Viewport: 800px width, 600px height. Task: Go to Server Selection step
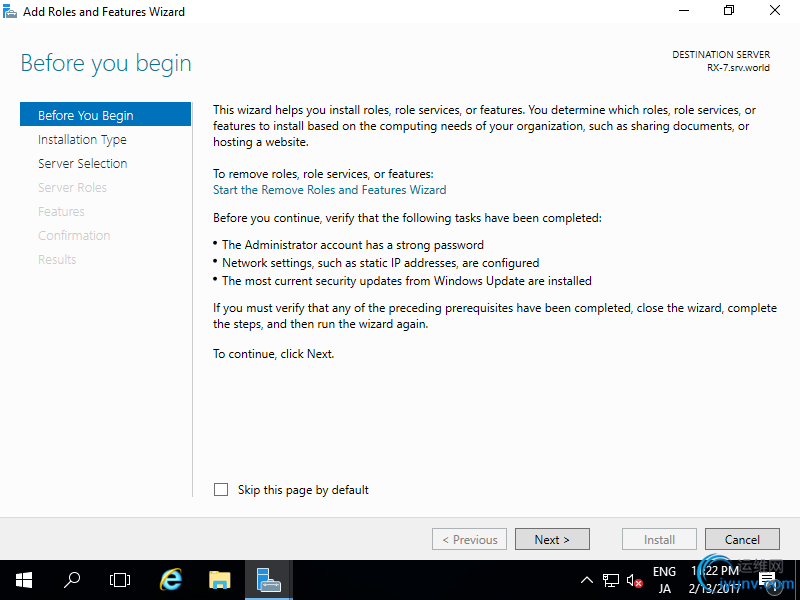click(83, 163)
